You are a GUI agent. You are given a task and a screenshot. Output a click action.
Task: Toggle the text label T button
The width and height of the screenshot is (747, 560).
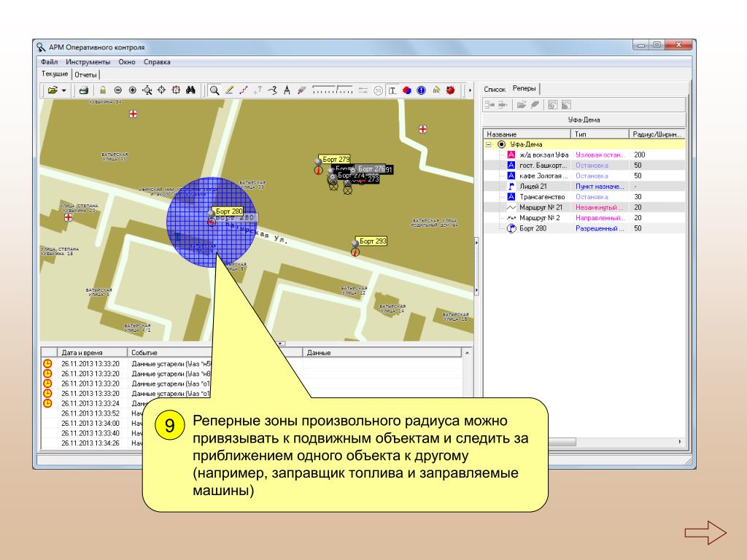(x=392, y=90)
